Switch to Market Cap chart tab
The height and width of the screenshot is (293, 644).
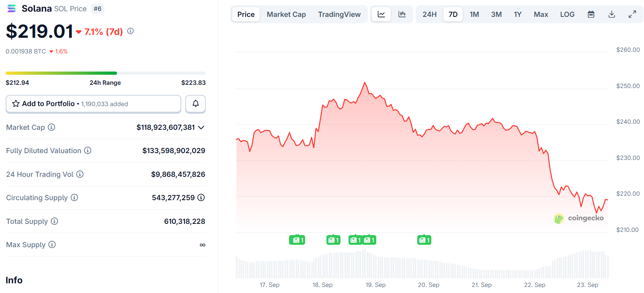click(286, 14)
